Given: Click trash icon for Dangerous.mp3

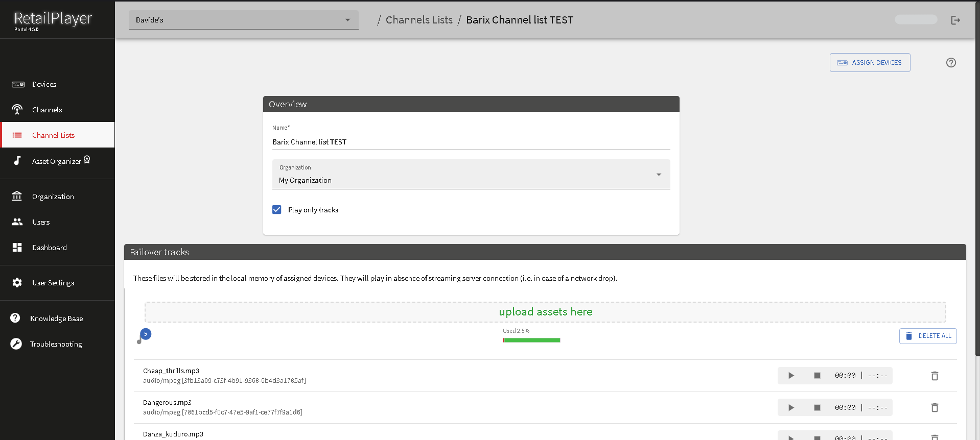Looking at the screenshot, I should pyautogui.click(x=934, y=407).
